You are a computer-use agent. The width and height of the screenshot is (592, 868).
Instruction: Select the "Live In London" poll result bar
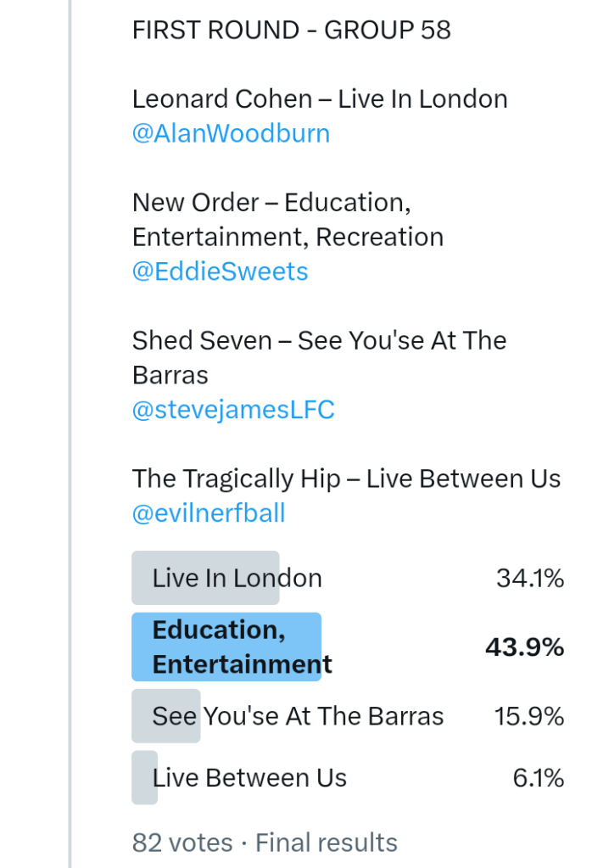pyautogui.click(x=237, y=579)
